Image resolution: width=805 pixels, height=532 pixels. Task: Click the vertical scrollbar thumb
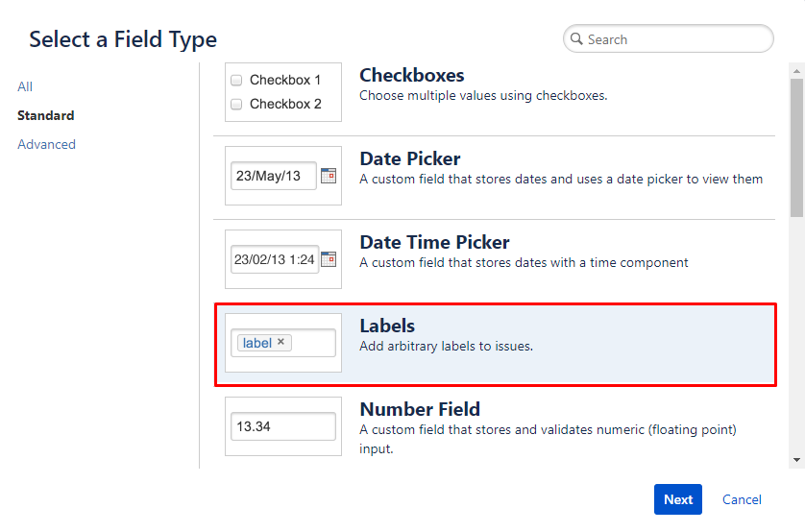(796, 148)
